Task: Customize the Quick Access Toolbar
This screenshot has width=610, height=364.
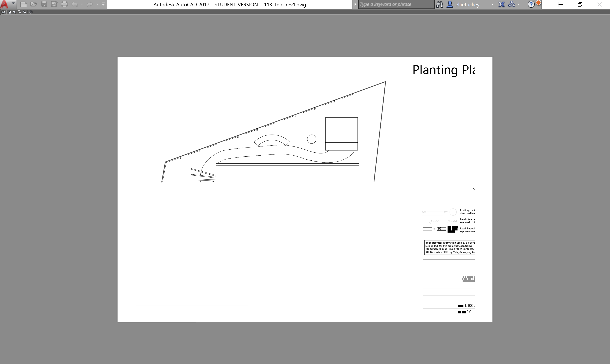Action: point(103,4)
